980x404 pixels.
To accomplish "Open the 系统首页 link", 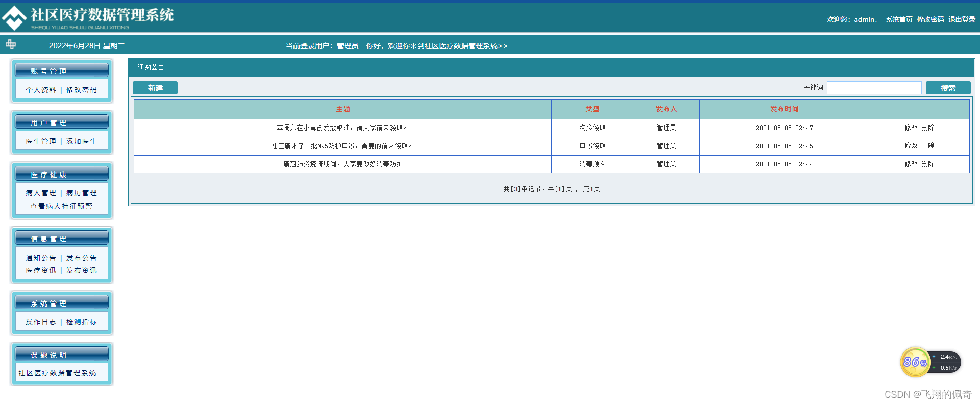I will coord(899,19).
